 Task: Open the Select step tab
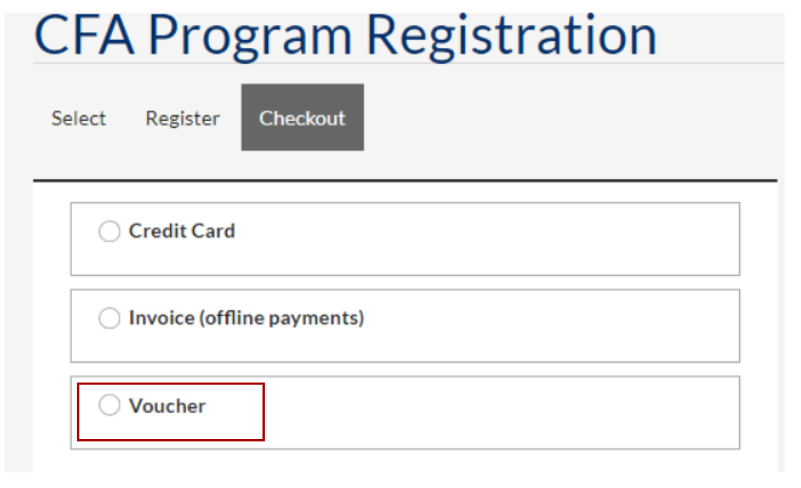[79, 118]
